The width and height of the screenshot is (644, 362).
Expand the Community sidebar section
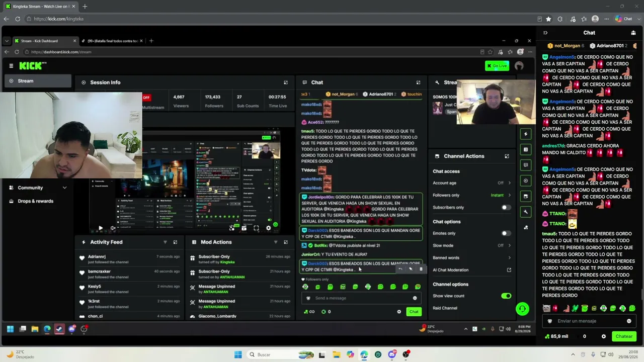[x=38, y=188]
